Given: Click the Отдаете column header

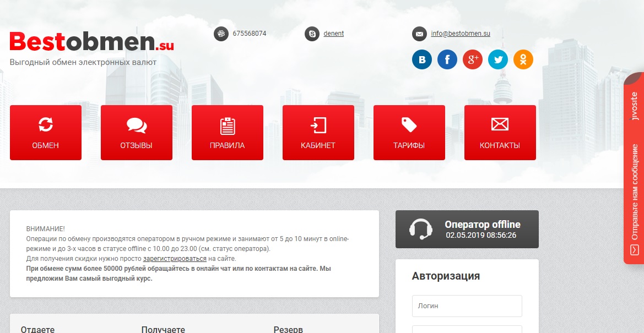Looking at the screenshot, I should [x=37, y=329].
